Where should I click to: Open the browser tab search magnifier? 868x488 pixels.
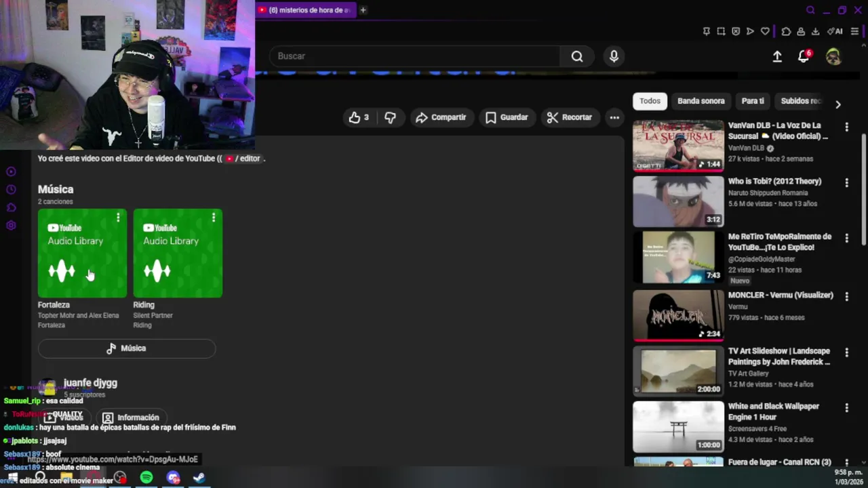coord(810,10)
